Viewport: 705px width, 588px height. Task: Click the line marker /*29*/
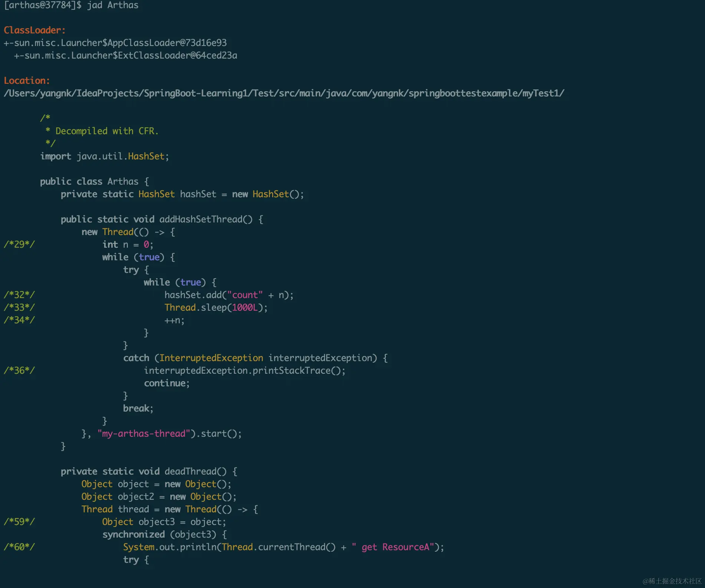[19, 244]
